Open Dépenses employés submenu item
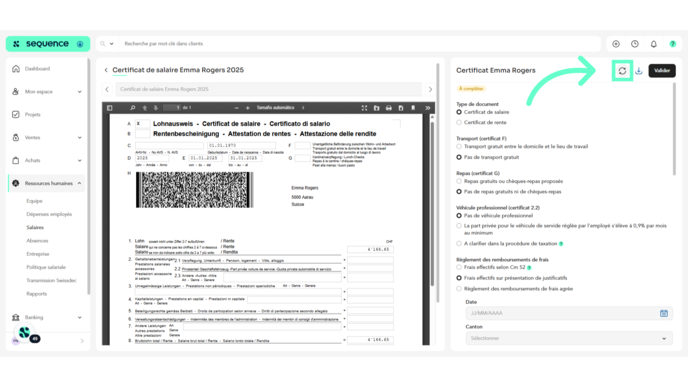Screen dimensions: 688x387 point(49,214)
